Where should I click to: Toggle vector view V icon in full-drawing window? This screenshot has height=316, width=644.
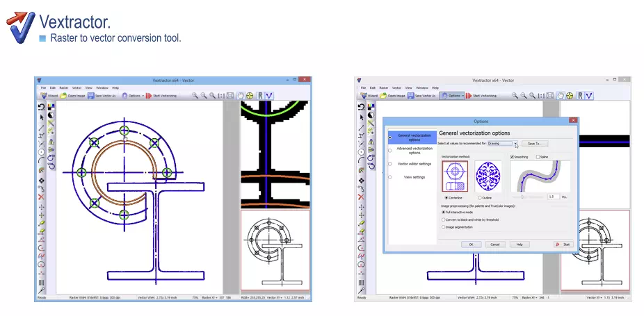coord(268,96)
